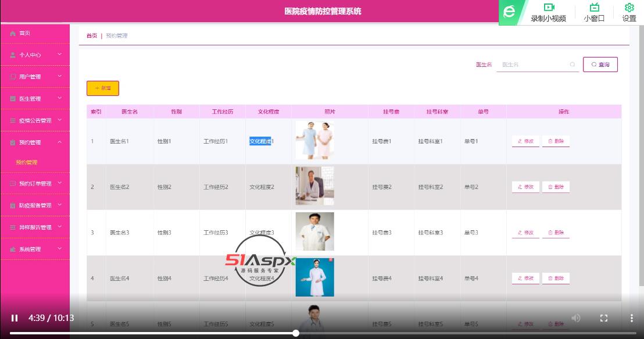Image resolution: width=644 pixels, height=339 pixels.
Task: Open the doctor photo in row 1
Action: [314, 141]
